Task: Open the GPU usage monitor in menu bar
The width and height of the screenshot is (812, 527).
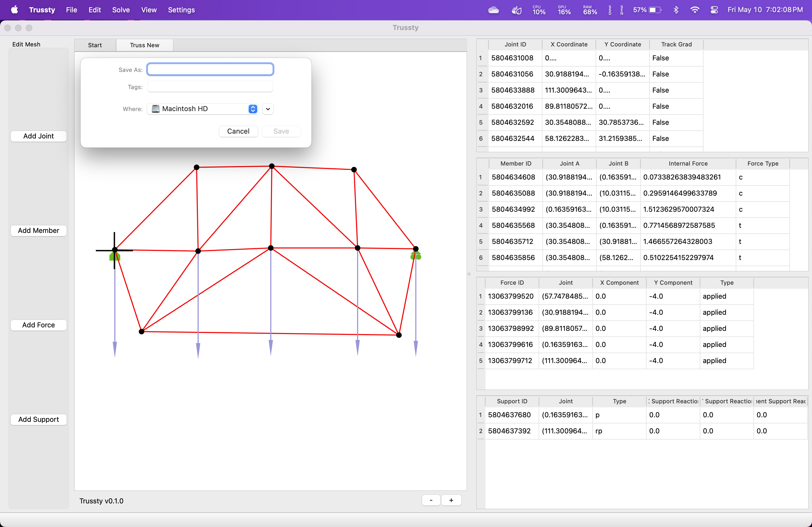Action: (564, 10)
